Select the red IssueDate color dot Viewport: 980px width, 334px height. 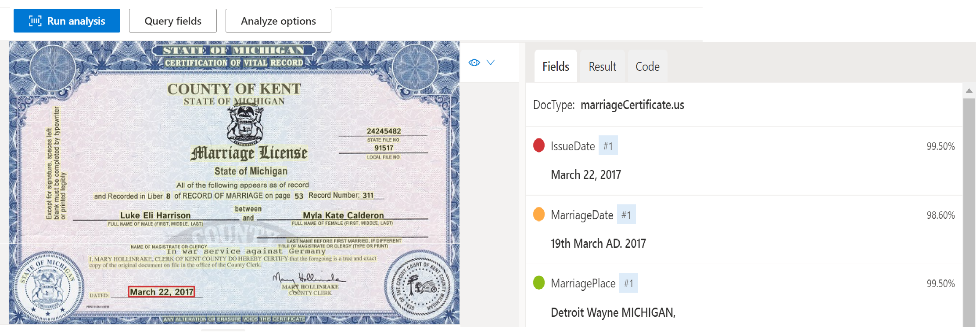(x=539, y=145)
